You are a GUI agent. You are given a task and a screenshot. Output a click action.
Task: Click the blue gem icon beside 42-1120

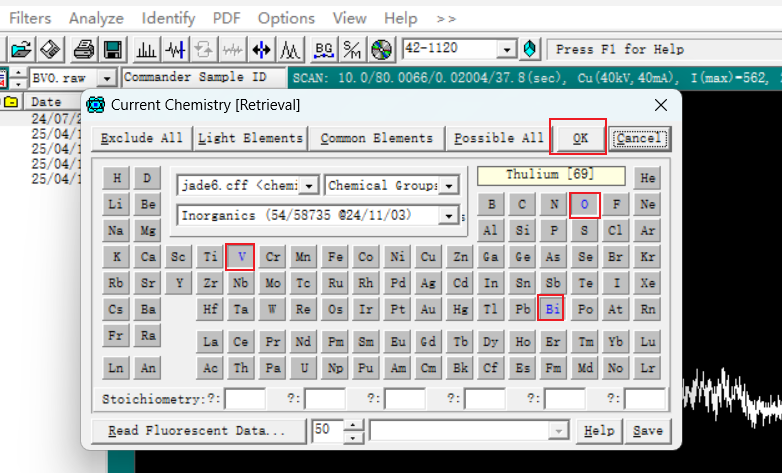pyautogui.click(x=530, y=49)
